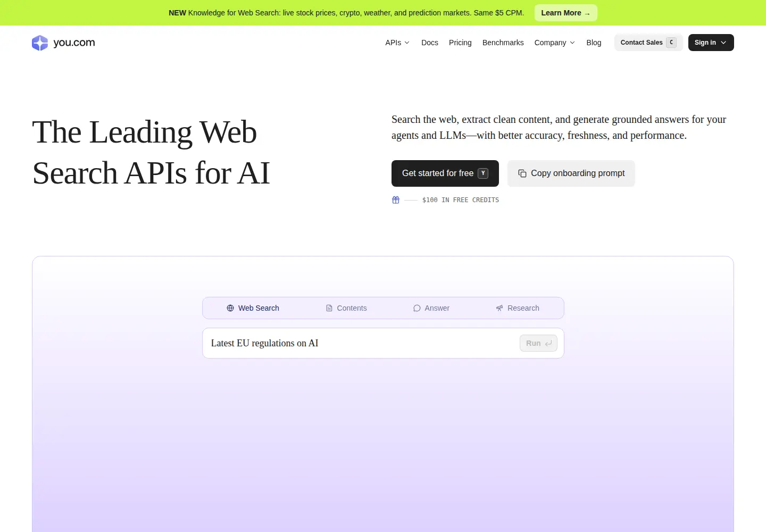
Task: Switch to the Contents tab
Action: pyautogui.click(x=346, y=308)
